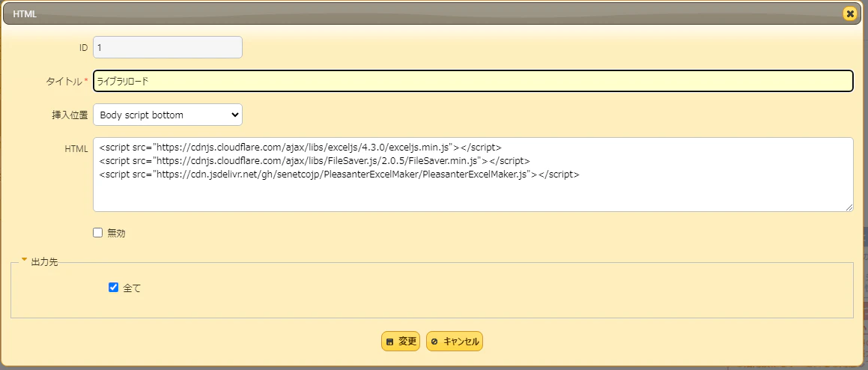Enable the 無効 checkbox
This screenshot has height=370, width=868.
pyautogui.click(x=98, y=233)
